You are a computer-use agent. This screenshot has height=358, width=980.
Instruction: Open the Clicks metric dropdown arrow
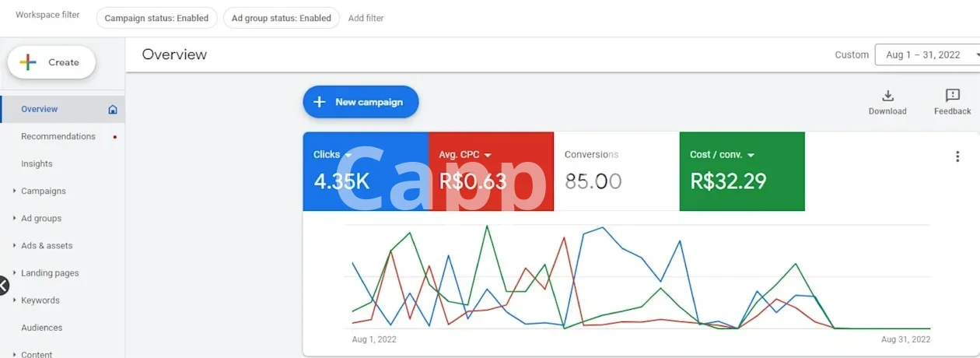(x=348, y=156)
